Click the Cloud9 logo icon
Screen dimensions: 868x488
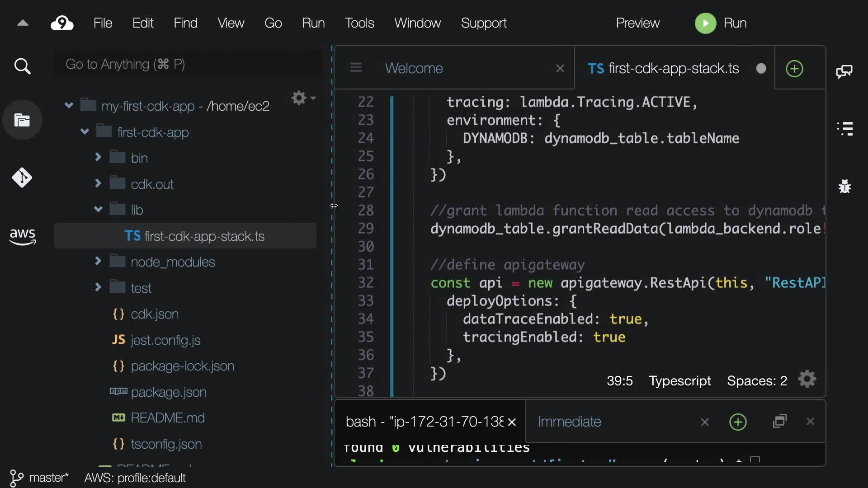tap(62, 23)
